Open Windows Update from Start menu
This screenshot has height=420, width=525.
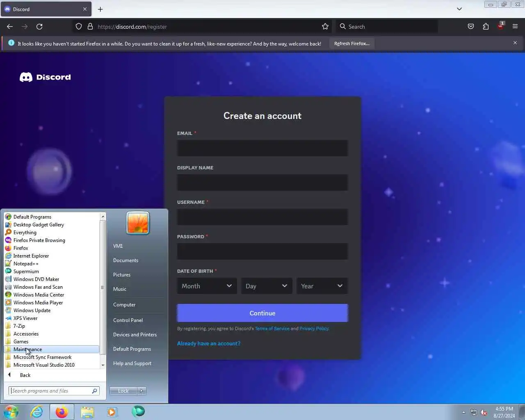click(x=52, y=310)
